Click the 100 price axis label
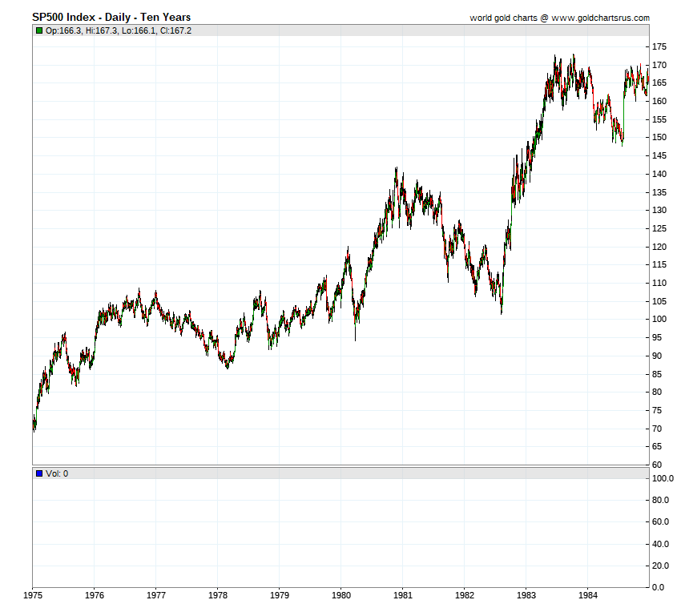Screen dimensions: 681x616 pos(659,319)
